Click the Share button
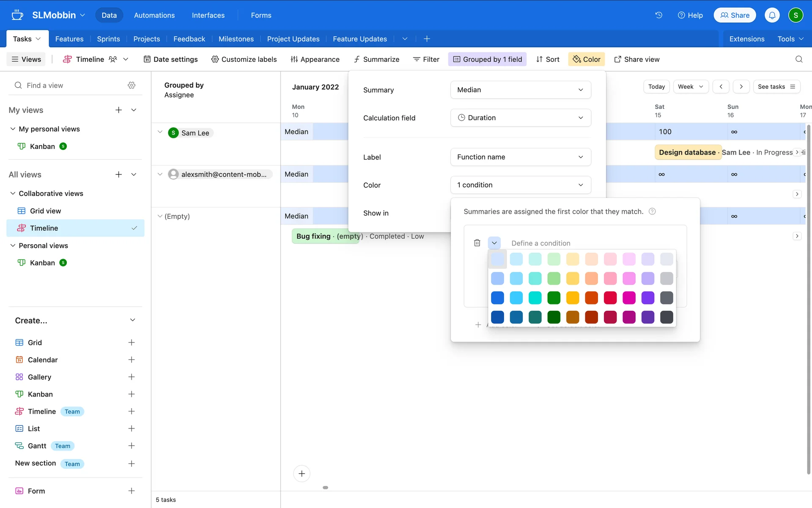This screenshot has height=508, width=812. click(x=735, y=15)
